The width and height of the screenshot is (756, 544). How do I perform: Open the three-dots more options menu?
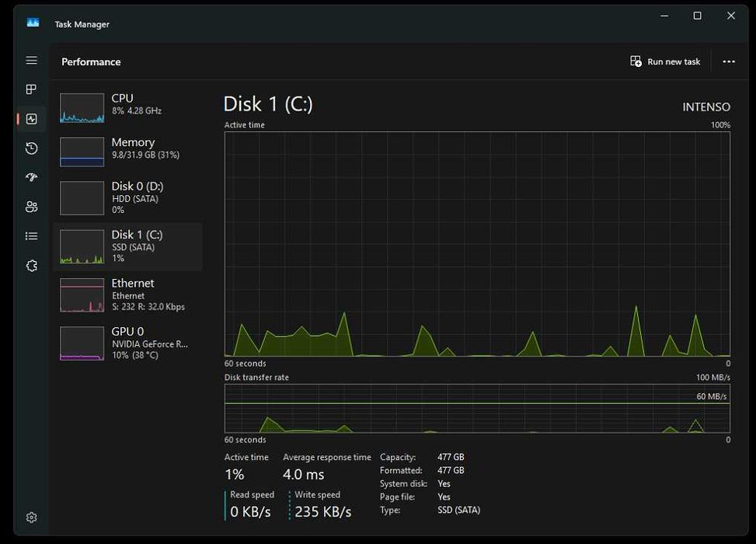click(x=729, y=61)
